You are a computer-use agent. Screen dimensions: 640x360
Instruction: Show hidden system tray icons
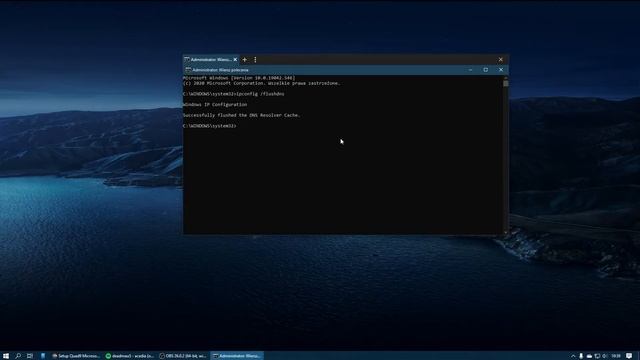point(573,356)
